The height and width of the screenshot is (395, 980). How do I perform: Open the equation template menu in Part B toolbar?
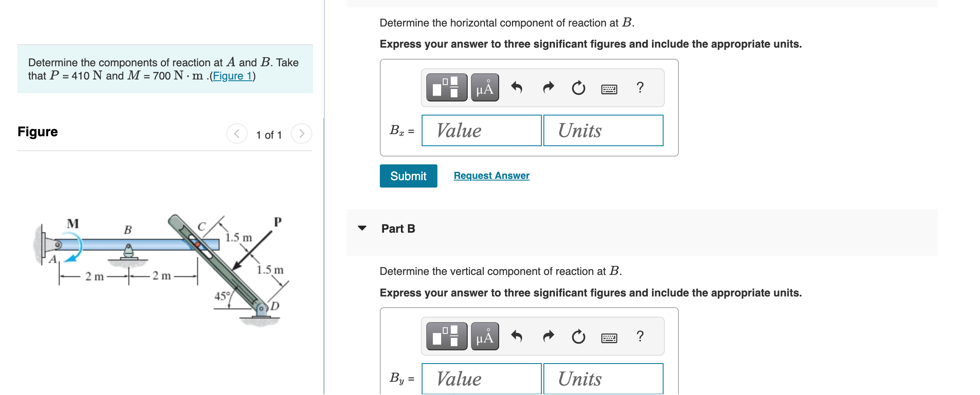click(446, 336)
